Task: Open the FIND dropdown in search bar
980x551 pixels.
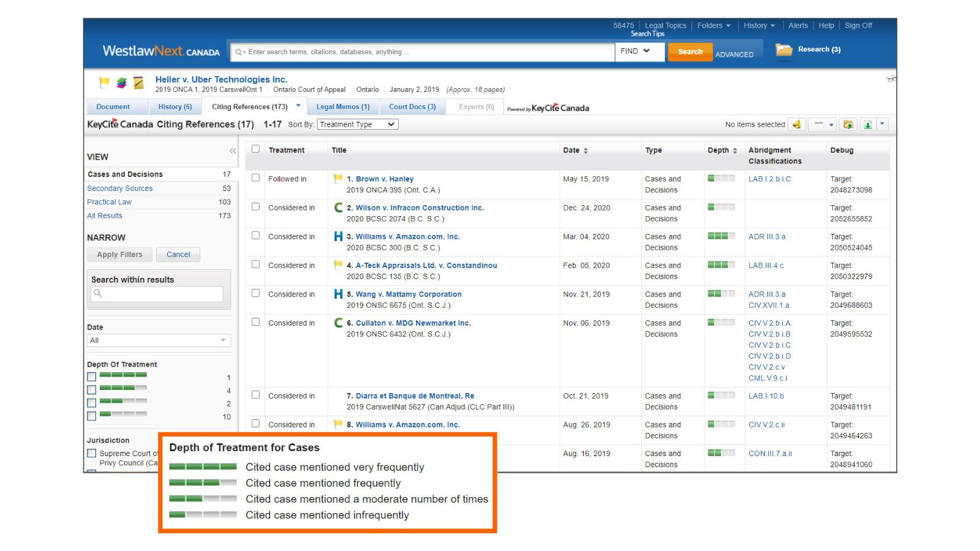Action: [639, 51]
